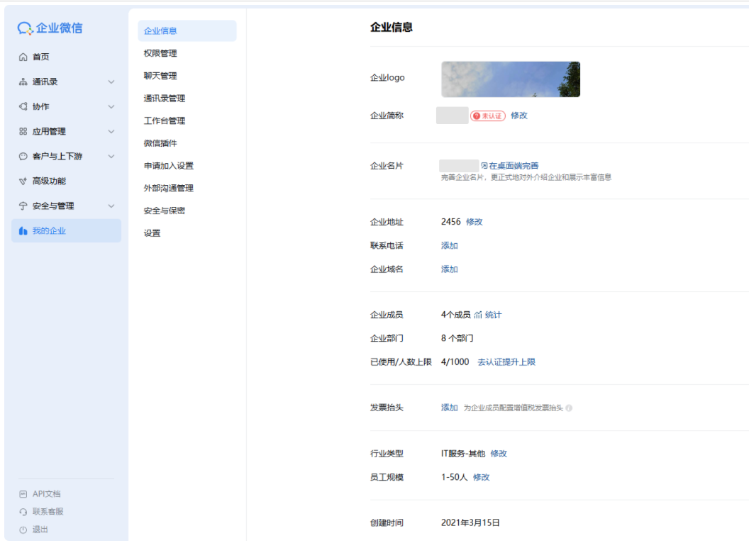749x560 pixels.
Task: Click the 企业信息 page heading
Action: click(392, 27)
